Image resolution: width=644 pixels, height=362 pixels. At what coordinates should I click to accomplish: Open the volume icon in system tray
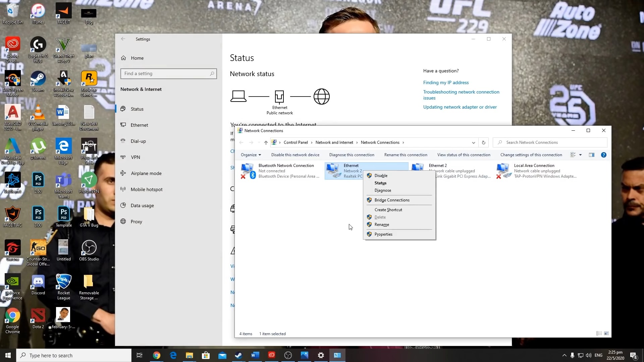(589, 355)
